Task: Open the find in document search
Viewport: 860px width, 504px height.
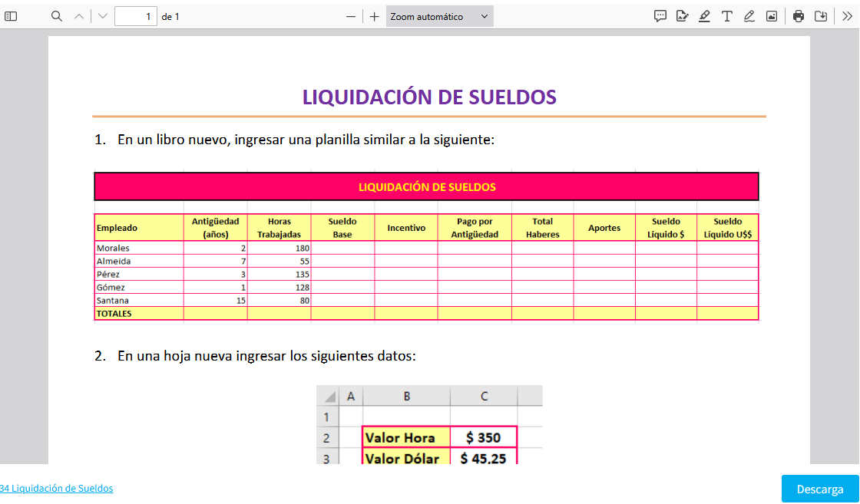Action: point(56,16)
